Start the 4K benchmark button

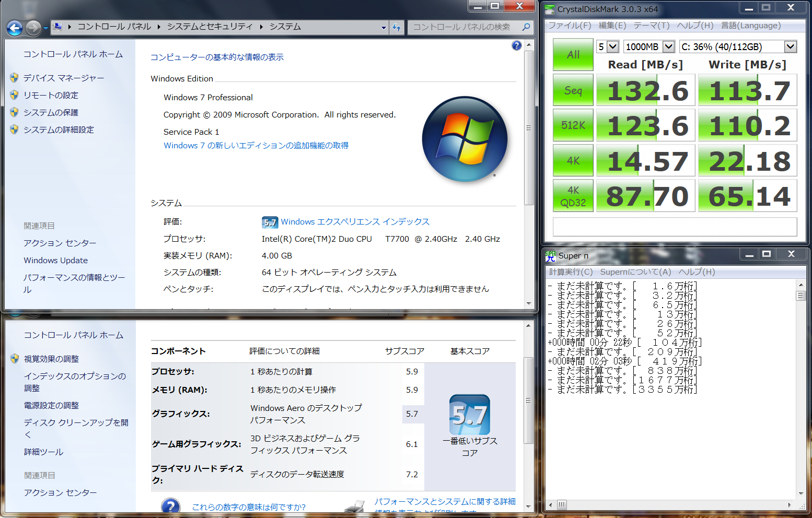click(x=573, y=160)
